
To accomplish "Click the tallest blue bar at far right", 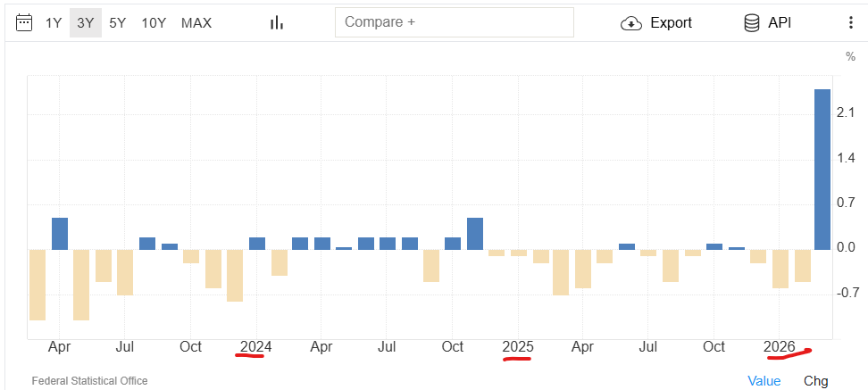I will pyautogui.click(x=822, y=169).
